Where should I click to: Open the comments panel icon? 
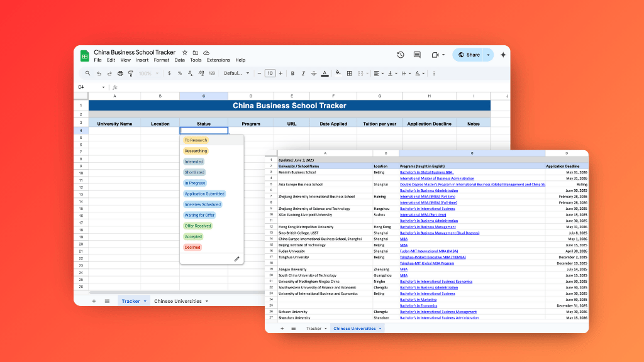416,55
